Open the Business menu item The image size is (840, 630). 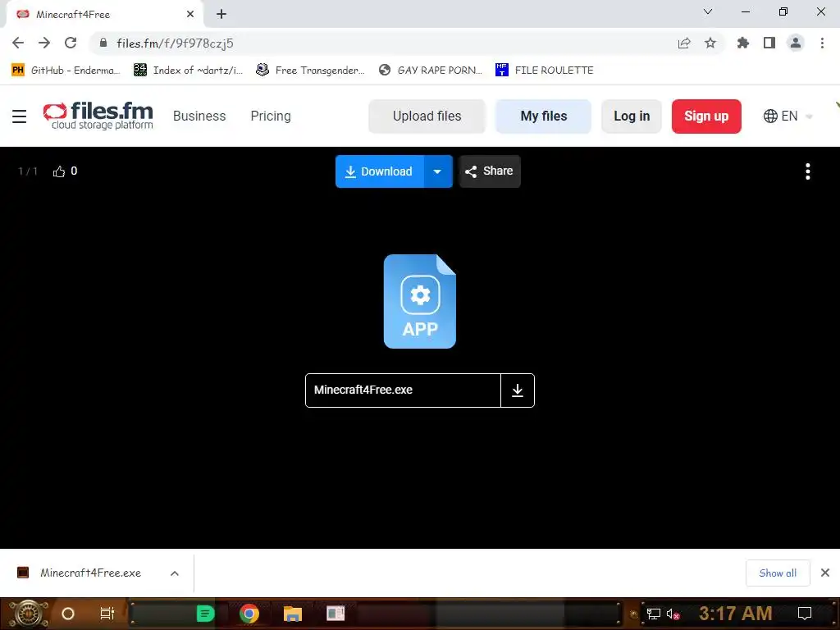click(x=199, y=116)
